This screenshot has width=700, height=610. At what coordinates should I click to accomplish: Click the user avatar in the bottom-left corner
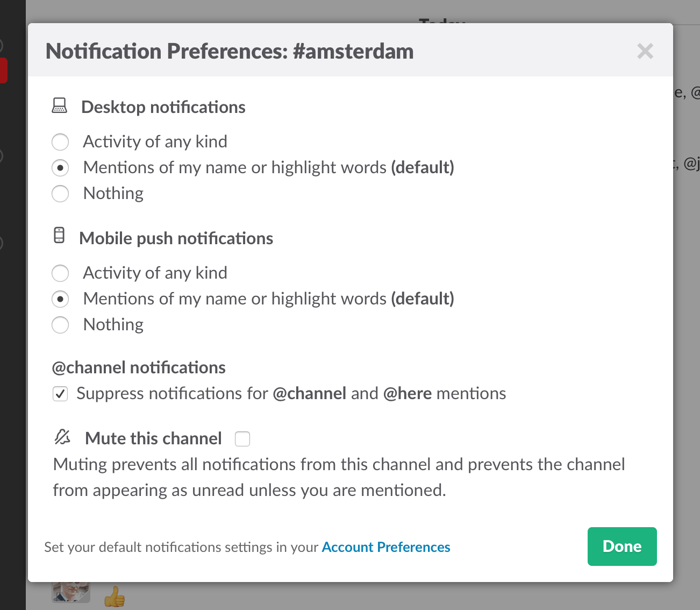click(71, 592)
